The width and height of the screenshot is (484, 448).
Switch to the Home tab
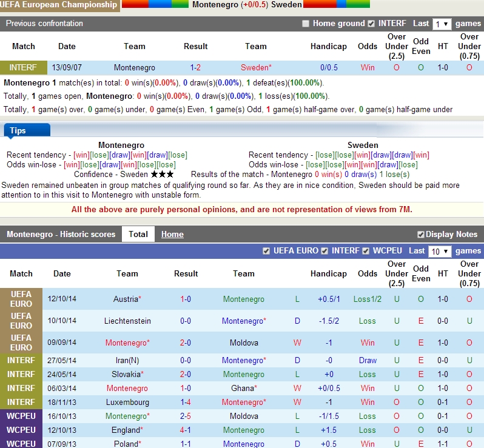(172, 235)
